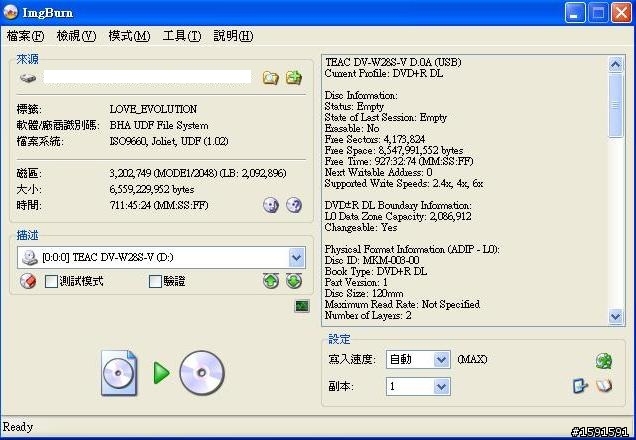Click 'ISO9660, Joliet, UDF (1.02)' text
This screenshot has width=636, height=440.
(x=169, y=142)
